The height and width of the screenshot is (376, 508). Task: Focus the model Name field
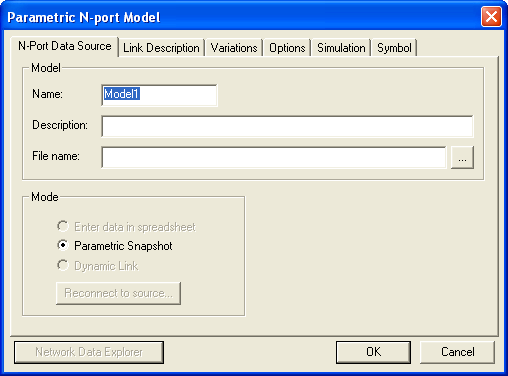tap(159, 95)
